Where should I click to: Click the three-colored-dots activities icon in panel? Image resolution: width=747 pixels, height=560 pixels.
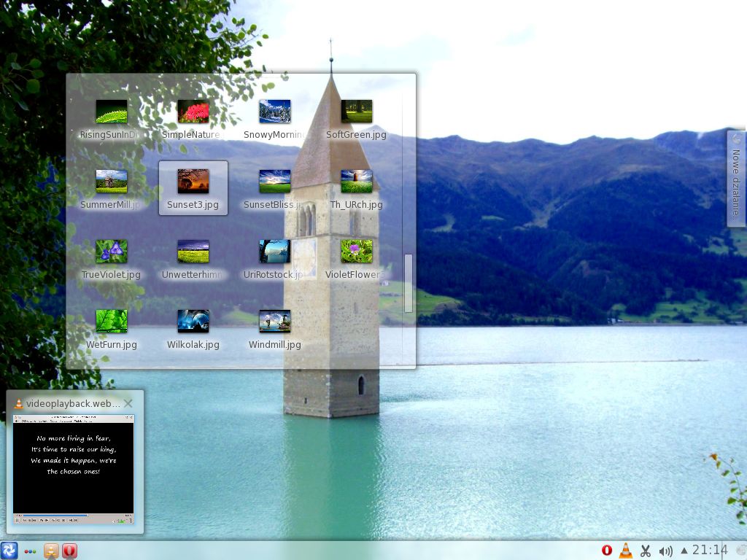click(x=30, y=551)
